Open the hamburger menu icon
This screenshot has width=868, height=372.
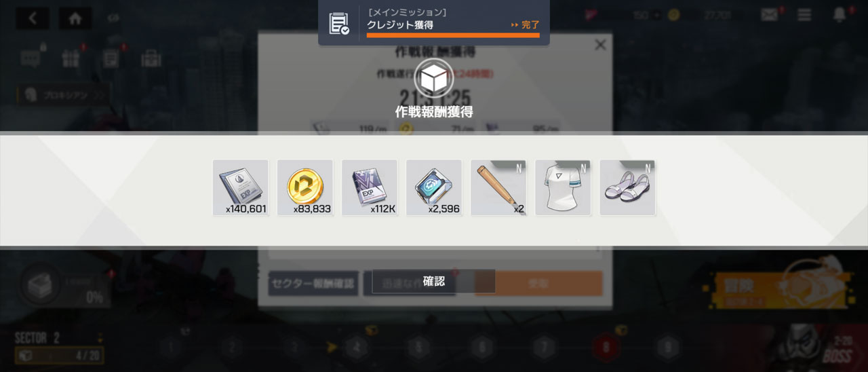[x=804, y=15]
